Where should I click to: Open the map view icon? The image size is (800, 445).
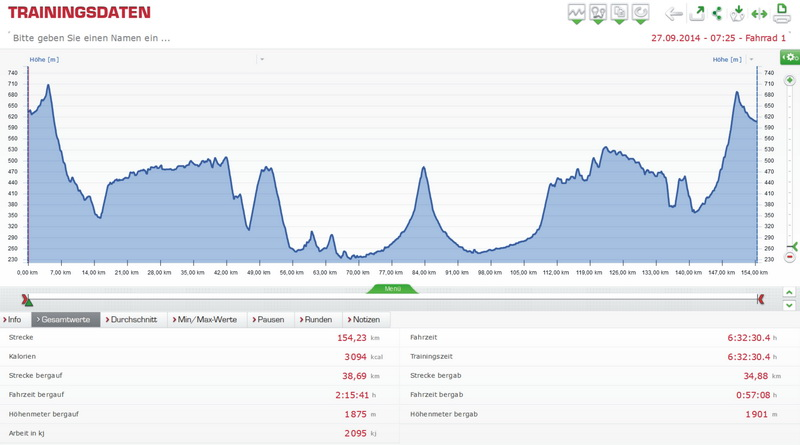pos(598,13)
